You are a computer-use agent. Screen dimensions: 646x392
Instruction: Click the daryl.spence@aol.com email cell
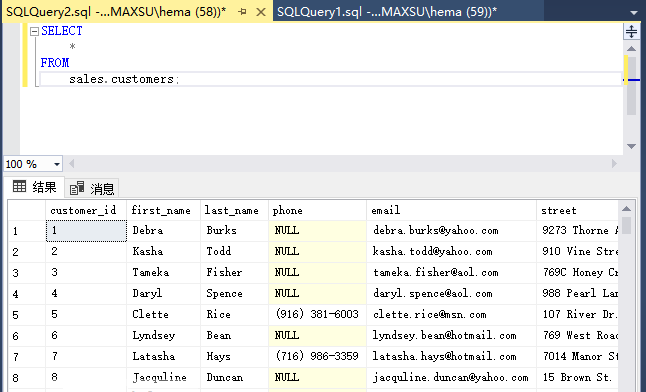point(452,294)
